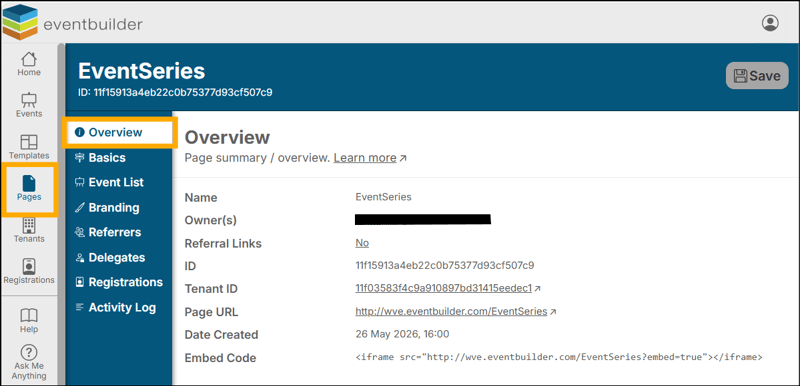Open the Page URL link

[451, 311]
